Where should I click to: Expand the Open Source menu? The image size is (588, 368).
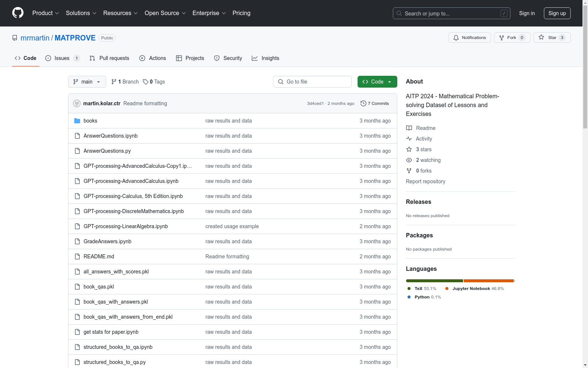165,13
